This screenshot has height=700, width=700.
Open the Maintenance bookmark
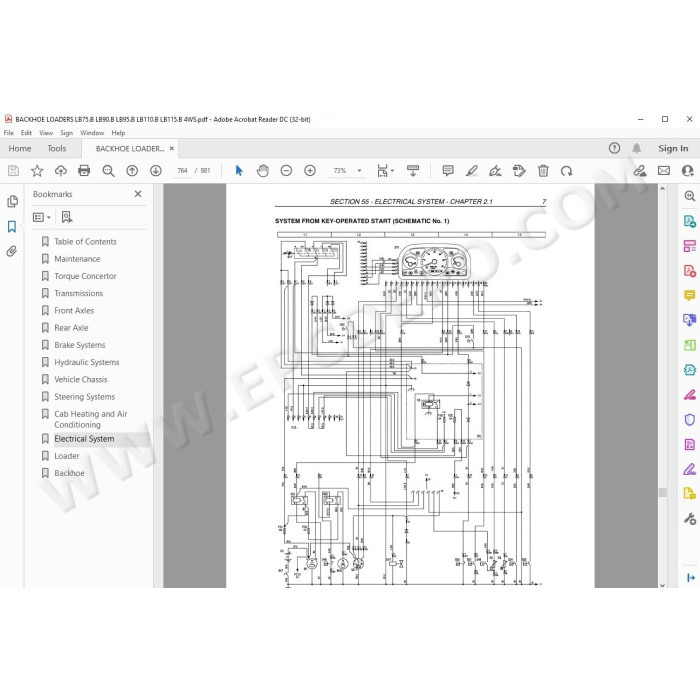tap(77, 259)
